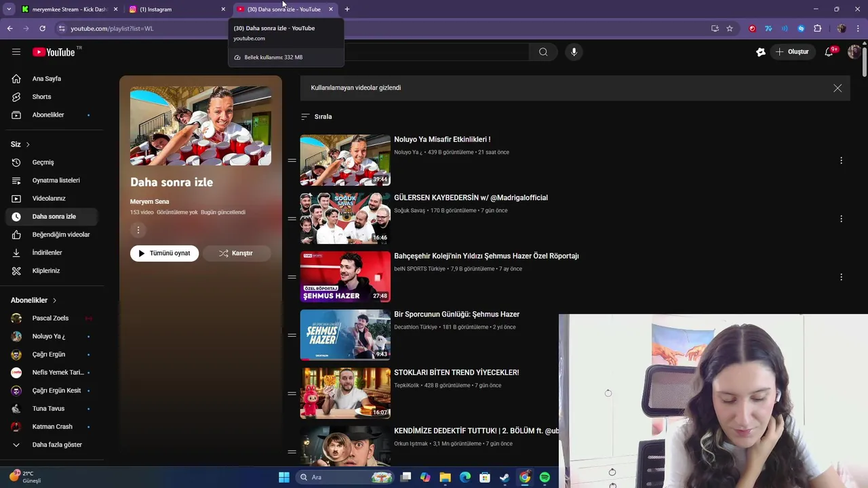
Task: Dismiss the unavailable videos hidden notice
Action: pyautogui.click(x=837, y=88)
